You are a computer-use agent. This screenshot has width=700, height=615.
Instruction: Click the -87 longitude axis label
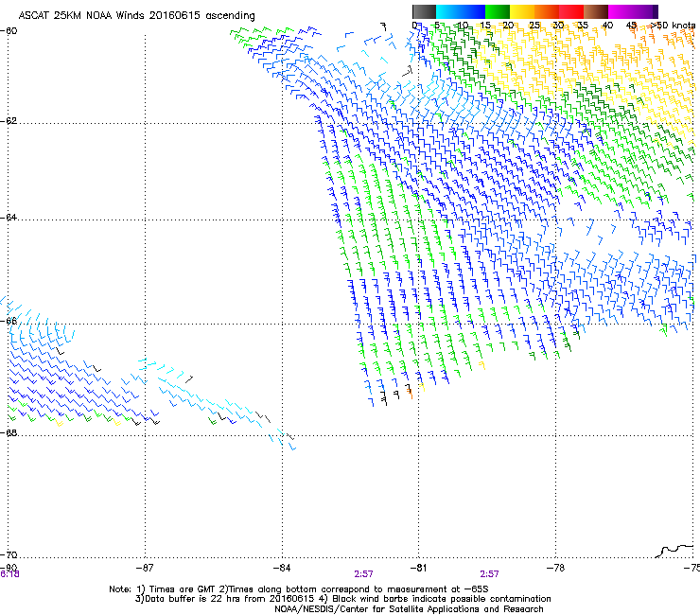coord(145,568)
